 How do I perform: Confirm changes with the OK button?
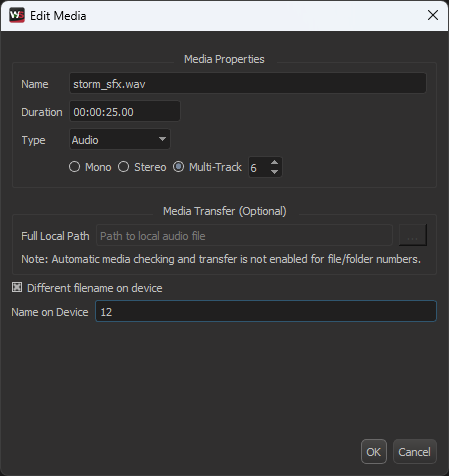[374, 452]
